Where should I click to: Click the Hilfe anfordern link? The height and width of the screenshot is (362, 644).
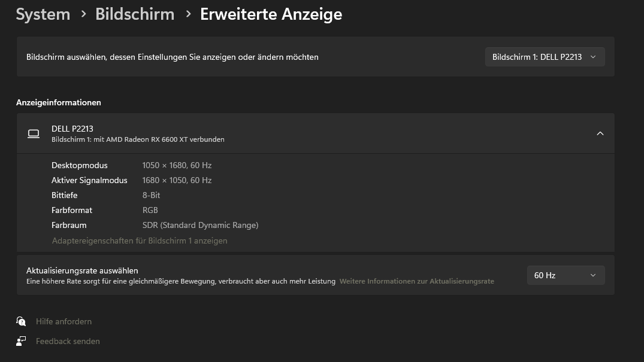(64, 321)
